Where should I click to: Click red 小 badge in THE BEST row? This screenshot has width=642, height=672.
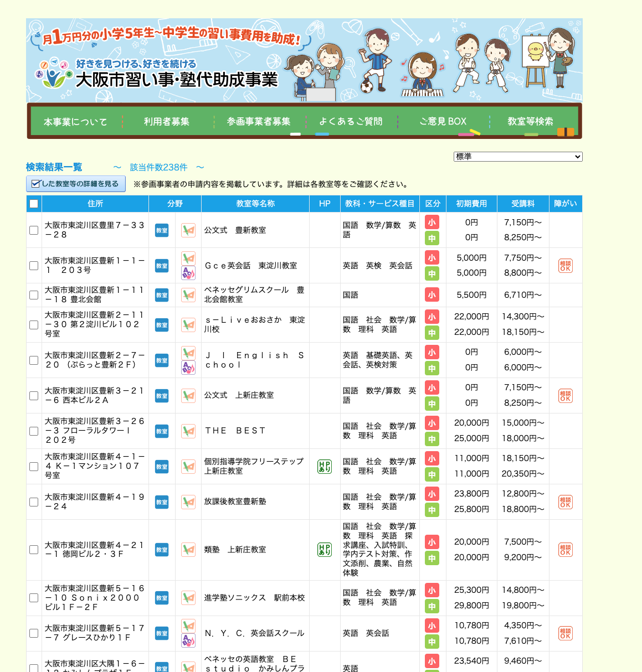pos(432,423)
